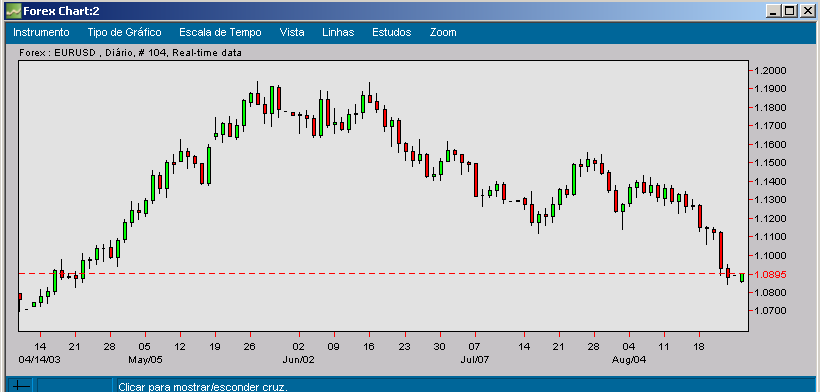Open the Tipo de Gráfico menu
Screen dimensions: 820x392
click(x=124, y=32)
